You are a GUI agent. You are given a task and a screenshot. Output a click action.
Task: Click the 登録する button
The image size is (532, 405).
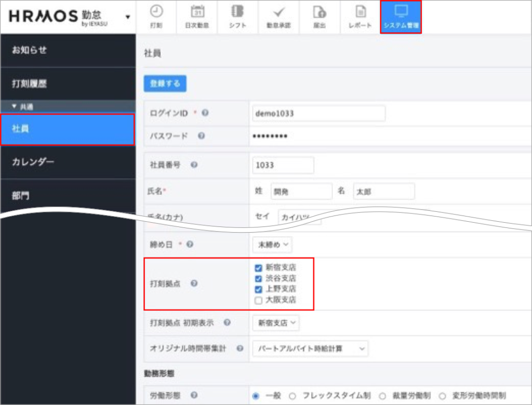(165, 83)
